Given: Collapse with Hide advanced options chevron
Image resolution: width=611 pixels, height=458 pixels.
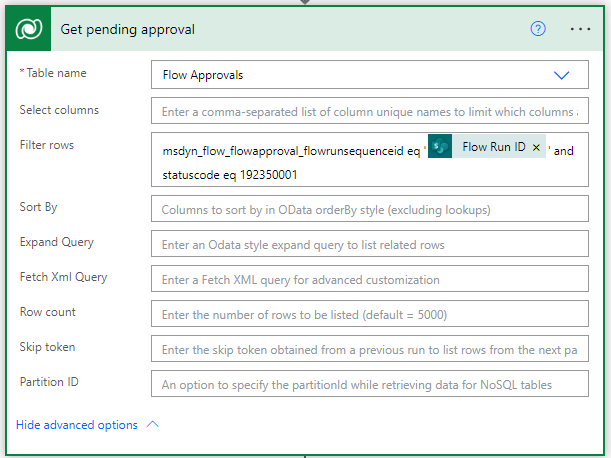Looking at the screenshot, I should [x=153, y=424].
